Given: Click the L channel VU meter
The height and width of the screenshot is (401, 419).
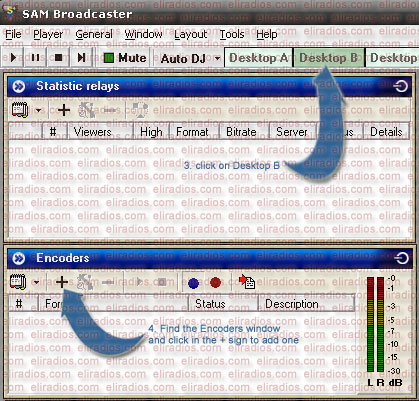Looking at the screenshot, I should [370, 325].
